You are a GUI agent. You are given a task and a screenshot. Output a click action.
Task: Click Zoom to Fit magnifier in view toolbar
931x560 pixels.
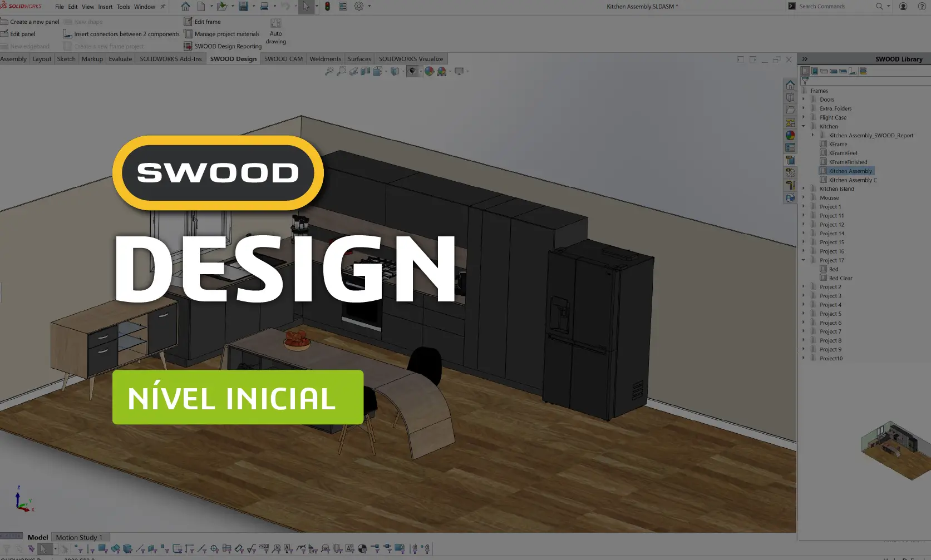tap(329, 71)
